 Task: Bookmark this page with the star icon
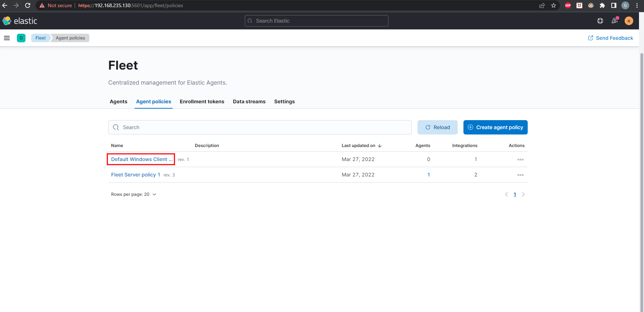[554, 5]
